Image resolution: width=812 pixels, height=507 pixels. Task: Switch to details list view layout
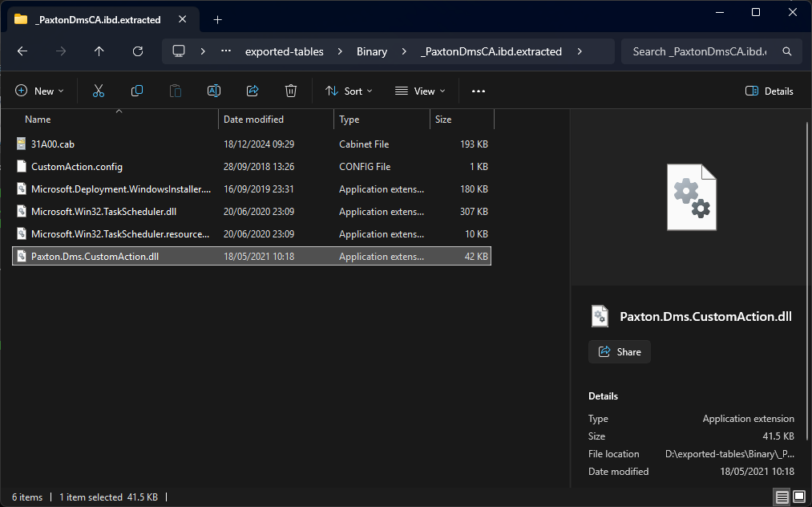click(781, 497)
